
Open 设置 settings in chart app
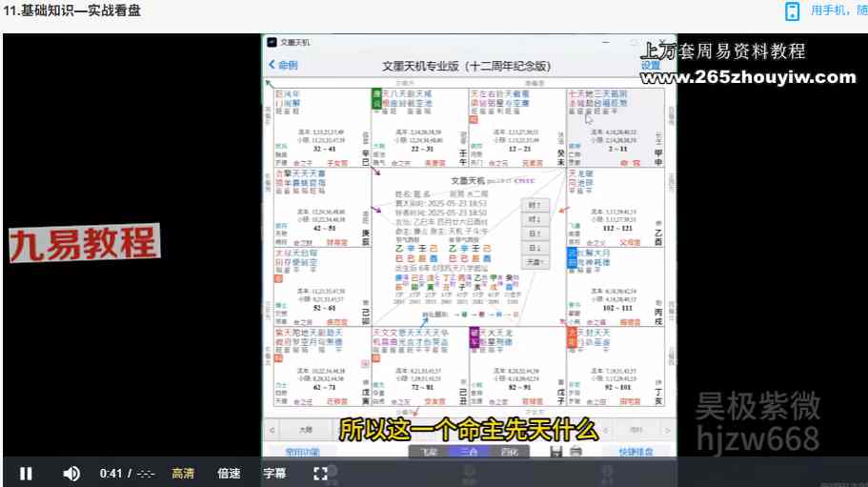pyautogui.click(x=650, y=66)
